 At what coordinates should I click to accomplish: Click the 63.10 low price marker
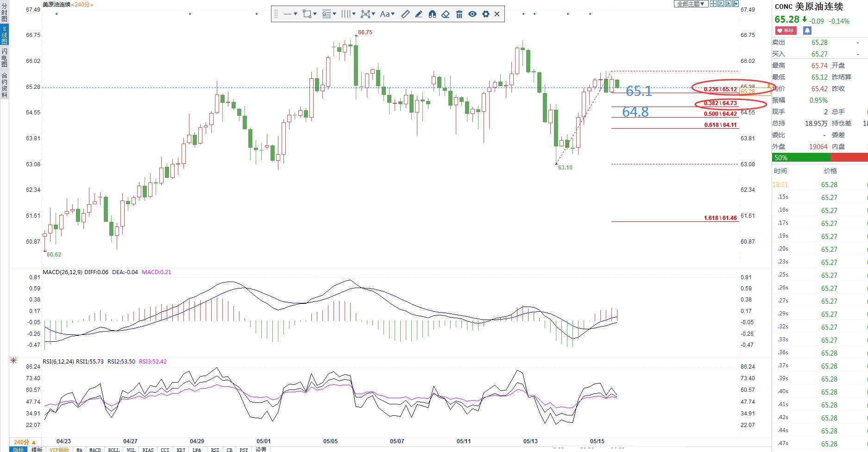click(x=565, y=168)
